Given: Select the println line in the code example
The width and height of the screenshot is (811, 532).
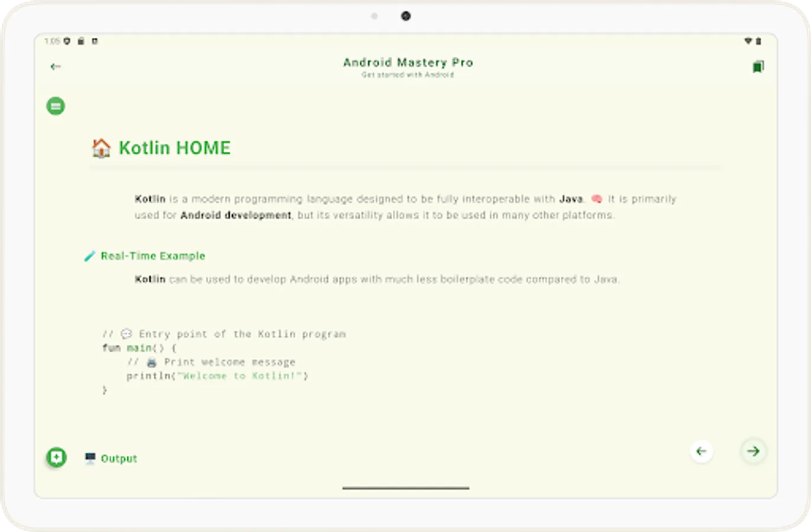Looking at the screenshot, I should click(219, 375).
